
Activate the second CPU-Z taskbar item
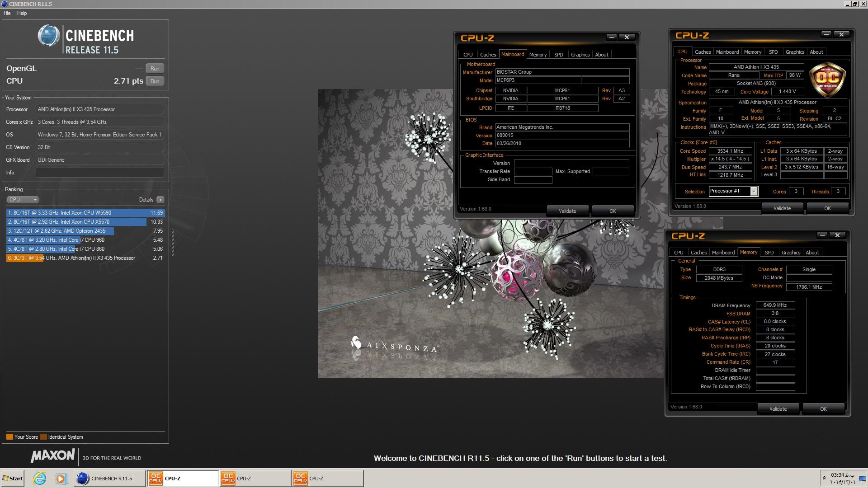(255, 478)
